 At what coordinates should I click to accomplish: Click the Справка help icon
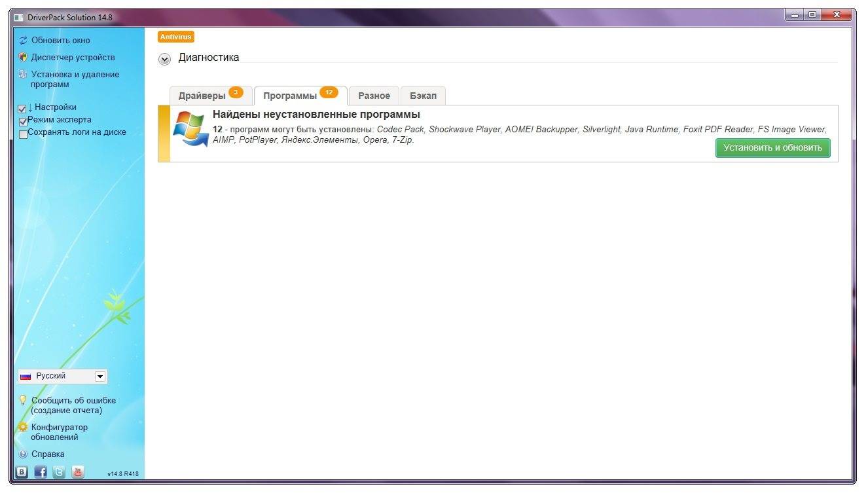point(23,454)
